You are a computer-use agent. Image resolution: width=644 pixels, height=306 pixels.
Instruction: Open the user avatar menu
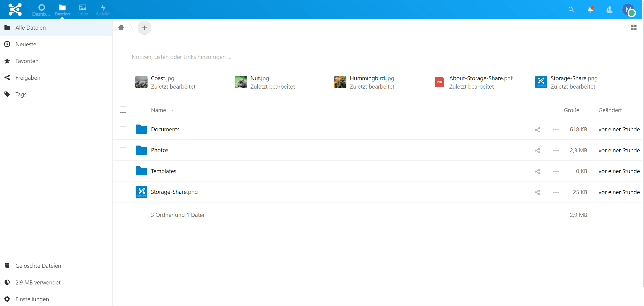[628, 10]
